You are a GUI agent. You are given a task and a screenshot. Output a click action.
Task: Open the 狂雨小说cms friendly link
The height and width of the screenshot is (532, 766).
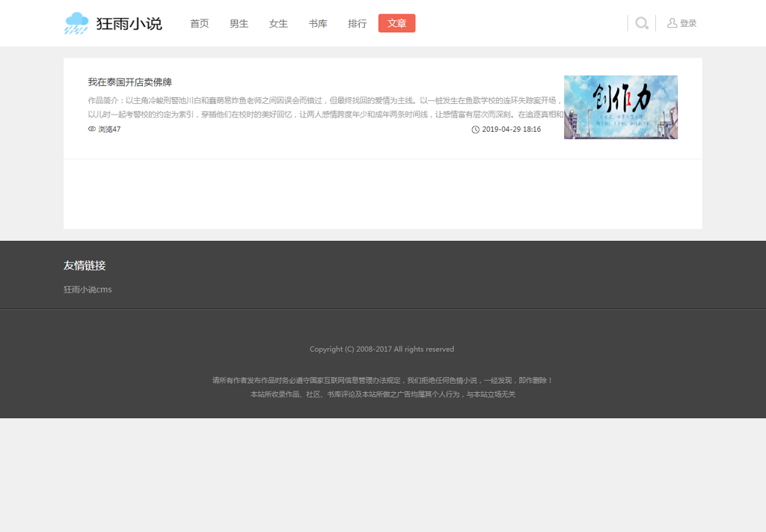88,290
